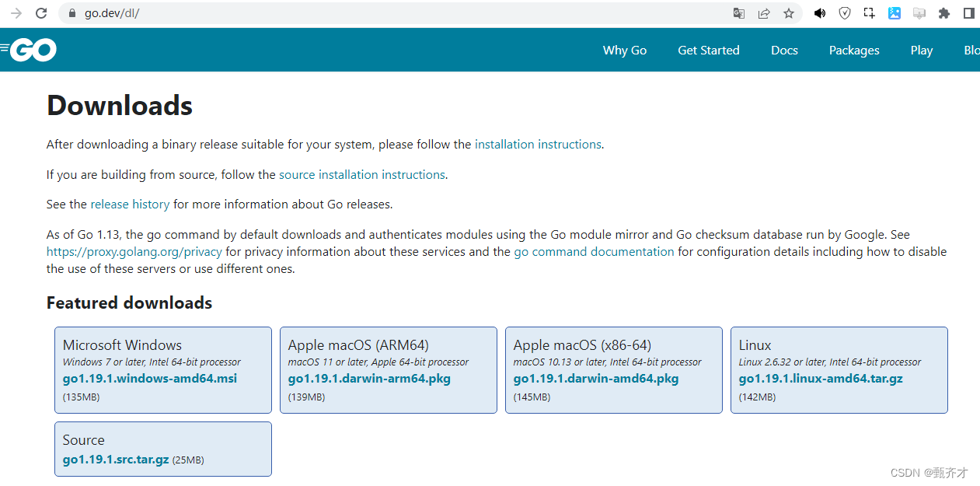Viewport: 980px width, 486px height.
Task: Click the browser forward arrow
Action: click(16, 13)
